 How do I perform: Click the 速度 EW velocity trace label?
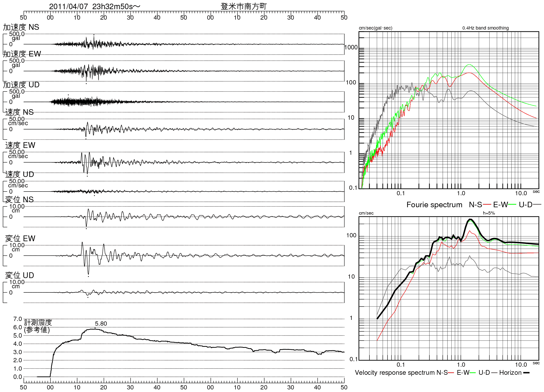click(20, 145)
